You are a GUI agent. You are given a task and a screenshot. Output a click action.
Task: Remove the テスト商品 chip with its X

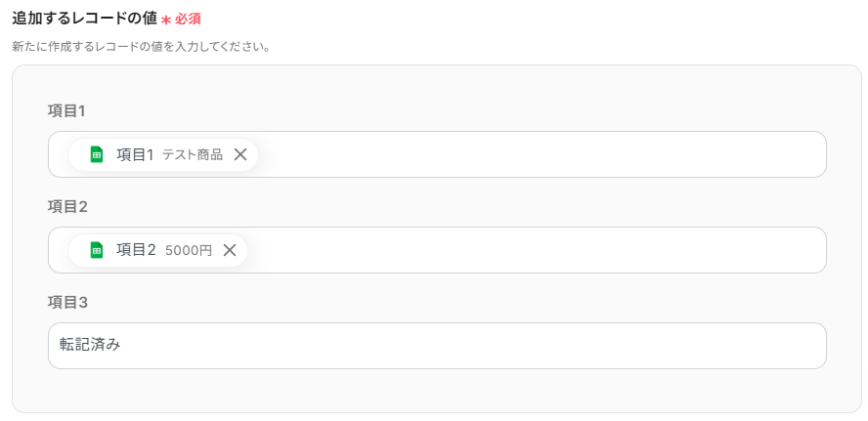[240, 154]
